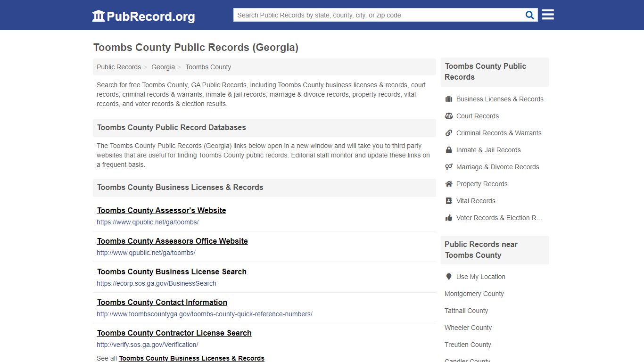This screenshot has height=362, width=644.
Task: Open Treutlen County public records
Action: 468,345
